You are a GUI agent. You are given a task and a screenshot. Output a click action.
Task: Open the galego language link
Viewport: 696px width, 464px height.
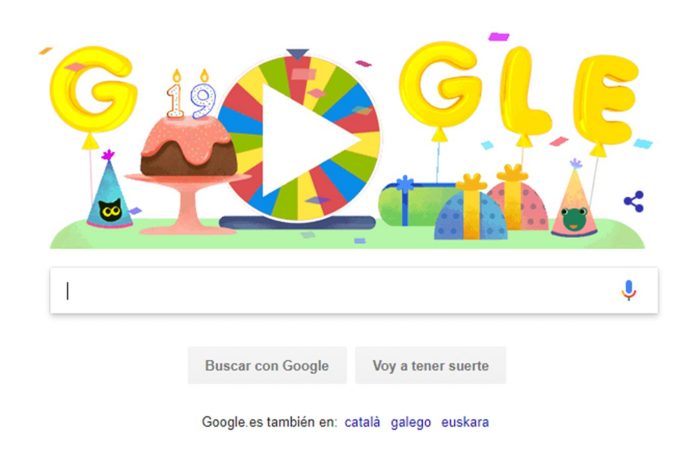[411, 422]
